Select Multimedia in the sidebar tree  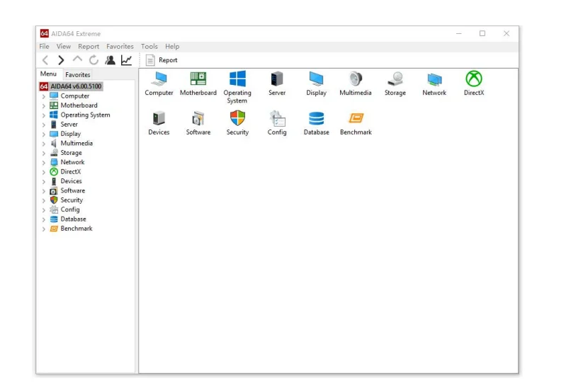pyautogui.click(x=77, y=143)
